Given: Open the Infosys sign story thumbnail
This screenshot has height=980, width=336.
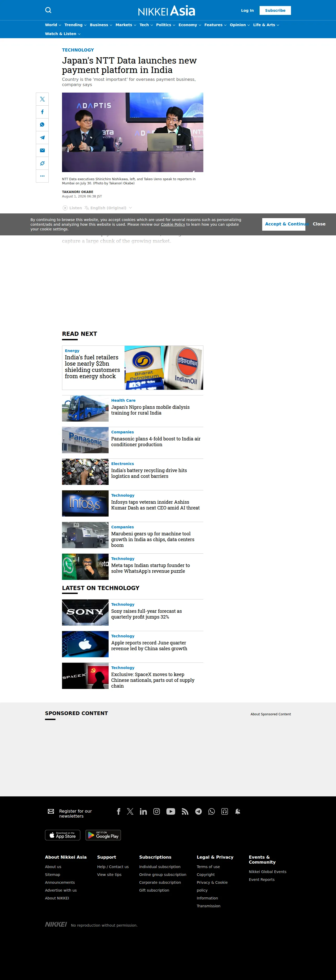Looking at the screenshot, I should pos(85,503).
